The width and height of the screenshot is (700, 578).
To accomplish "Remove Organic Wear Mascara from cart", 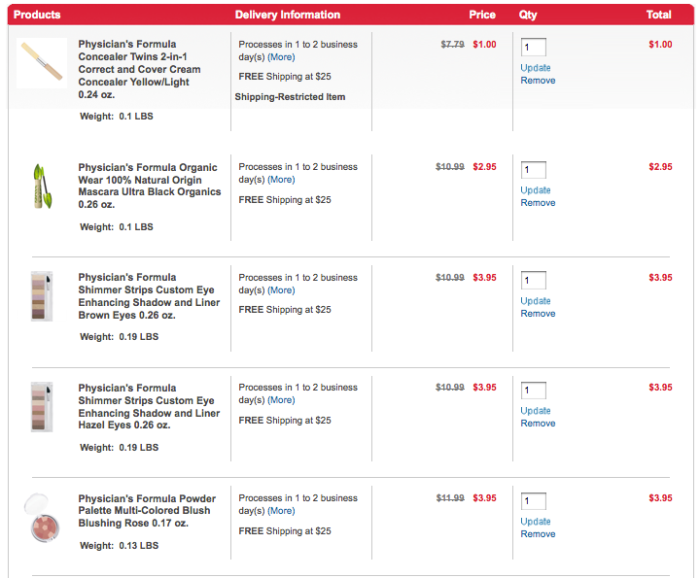I will point(538,203).
